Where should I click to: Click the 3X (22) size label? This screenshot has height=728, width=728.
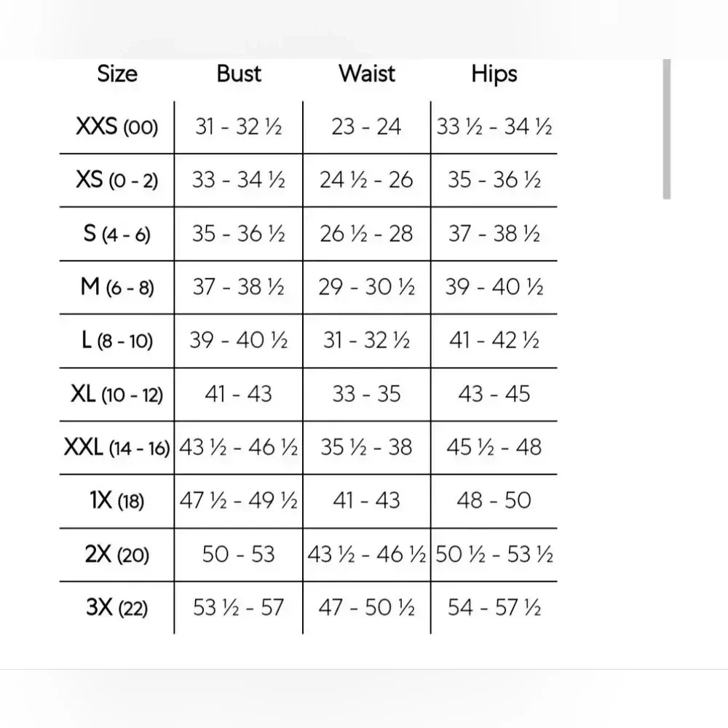pos(117,607)
